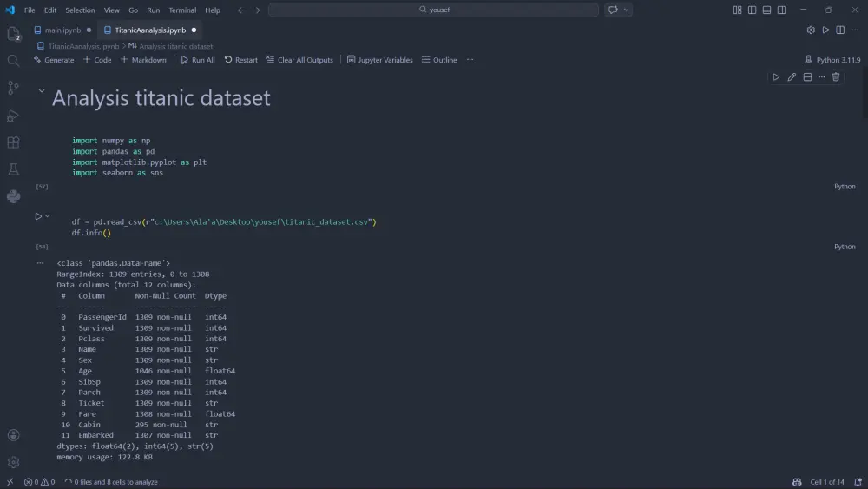Open the Customize Layout icon
The width and height of the screenshot is (868, 489).
tap(737, 10)
